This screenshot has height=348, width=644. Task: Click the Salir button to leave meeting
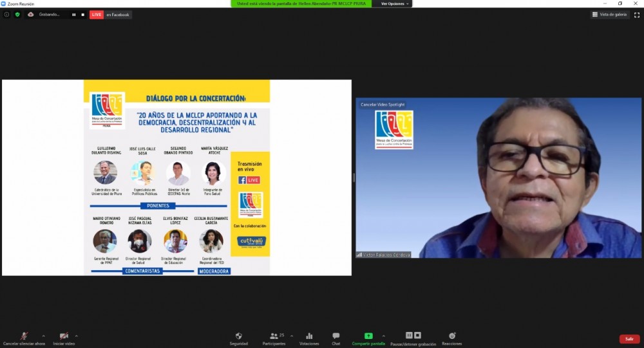(x=629, y=339)
